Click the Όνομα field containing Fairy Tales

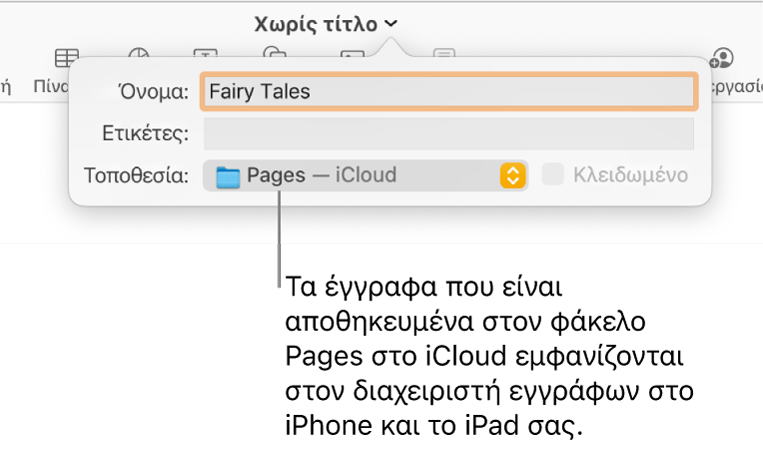click(x=448, y=91)
